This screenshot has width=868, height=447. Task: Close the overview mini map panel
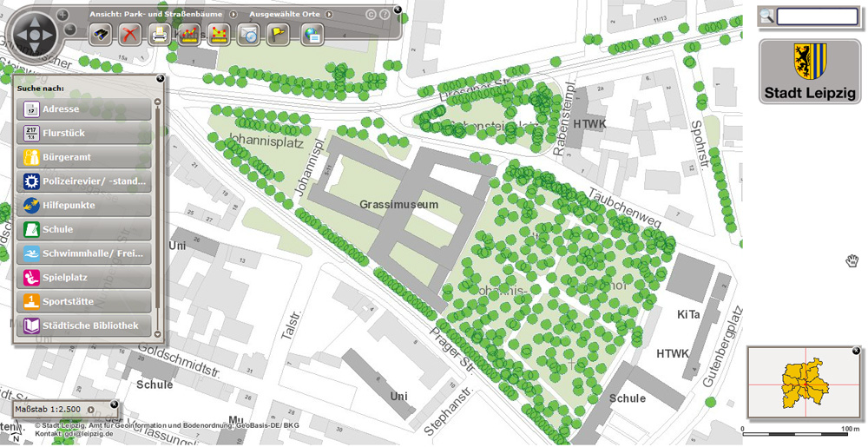click(857, 351)
